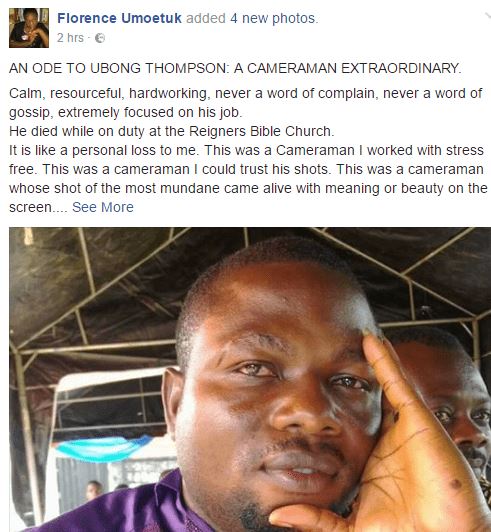Click the 'Calm, resourceful, hardworking' opening line
Image resolution: width=491 pixels, height=532 pixels.
pos(108,93)
